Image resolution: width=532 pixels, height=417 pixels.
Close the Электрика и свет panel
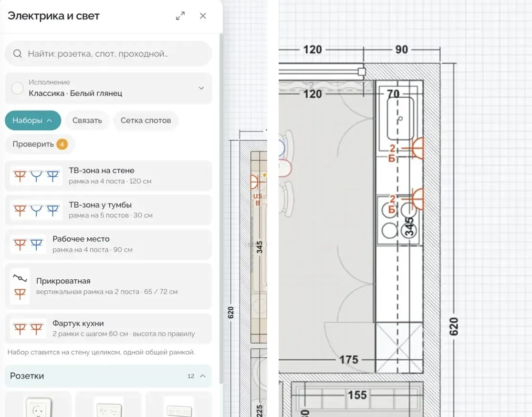click(x=203, y=16)
